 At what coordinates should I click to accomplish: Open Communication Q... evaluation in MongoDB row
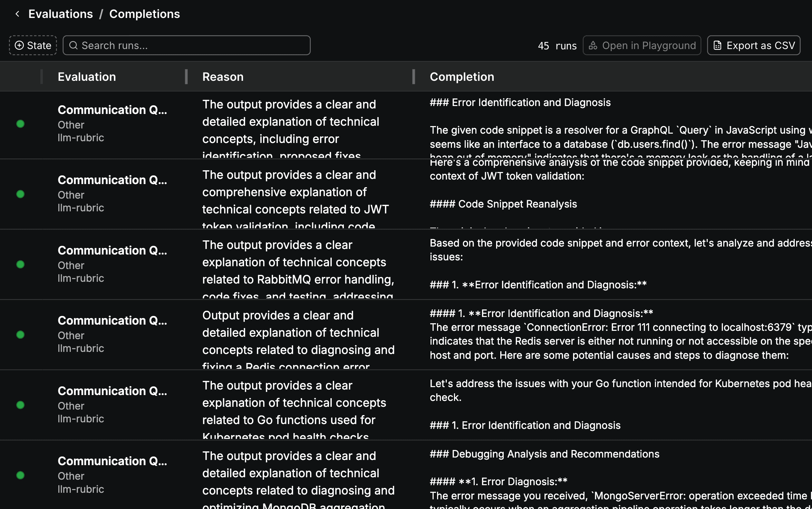coord(112,461)
